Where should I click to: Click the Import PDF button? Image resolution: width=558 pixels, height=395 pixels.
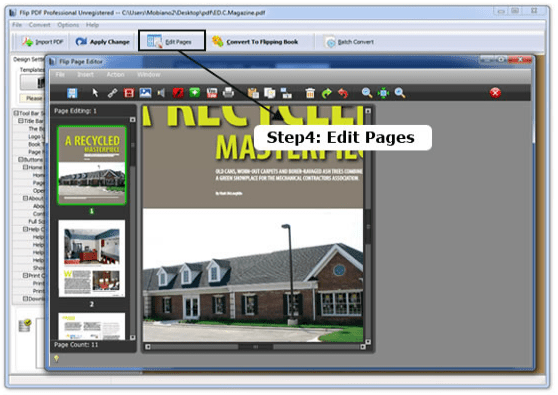(x=42, y=42)
